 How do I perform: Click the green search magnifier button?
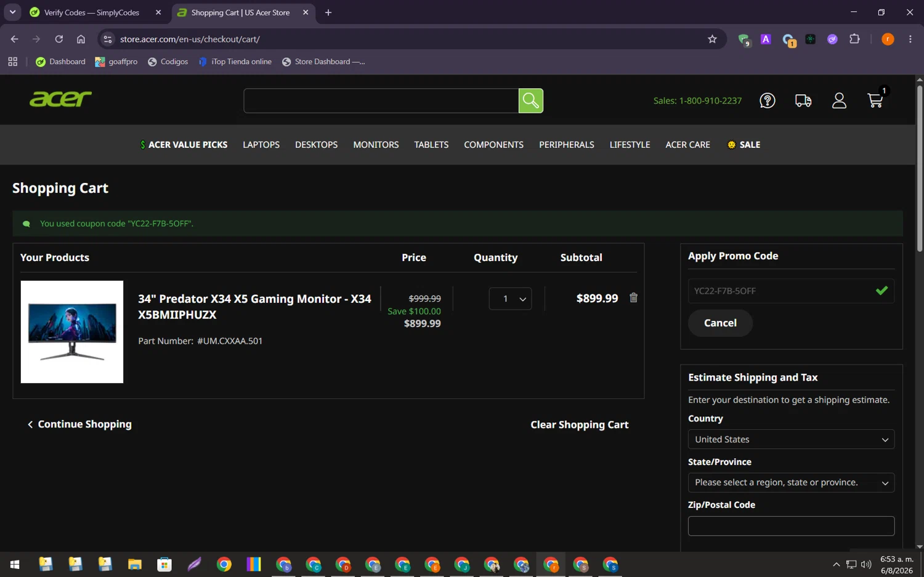530,100
